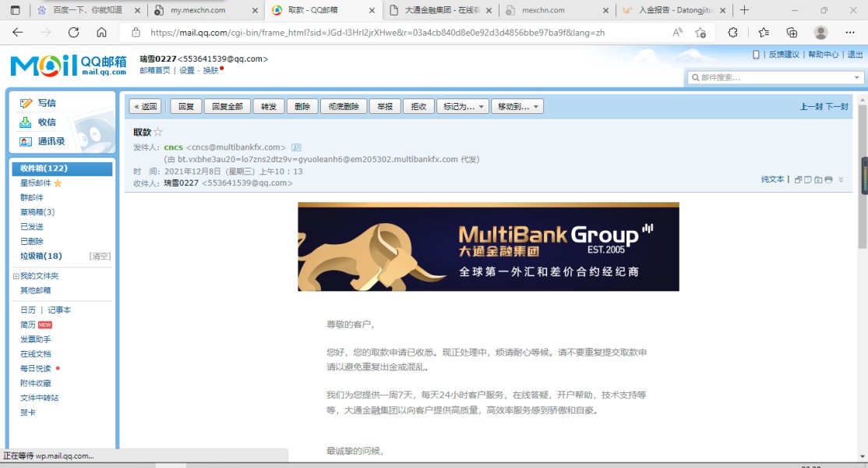
Task: Open 已删除 folder
Action: (x=31, y=242)
